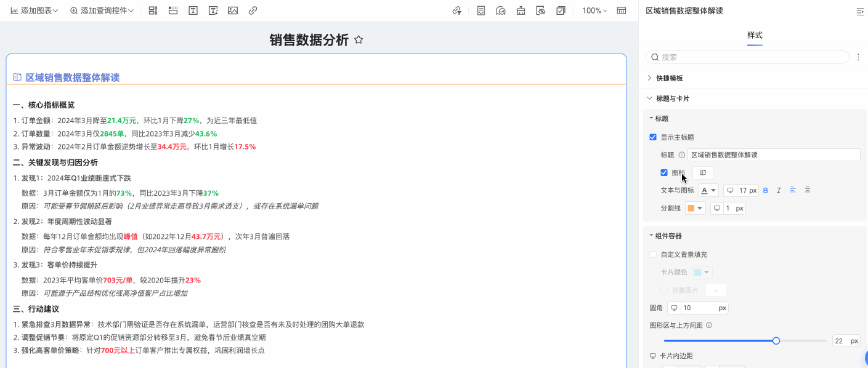
Task: Click the book icon before card title
Action: pos(17,78)
